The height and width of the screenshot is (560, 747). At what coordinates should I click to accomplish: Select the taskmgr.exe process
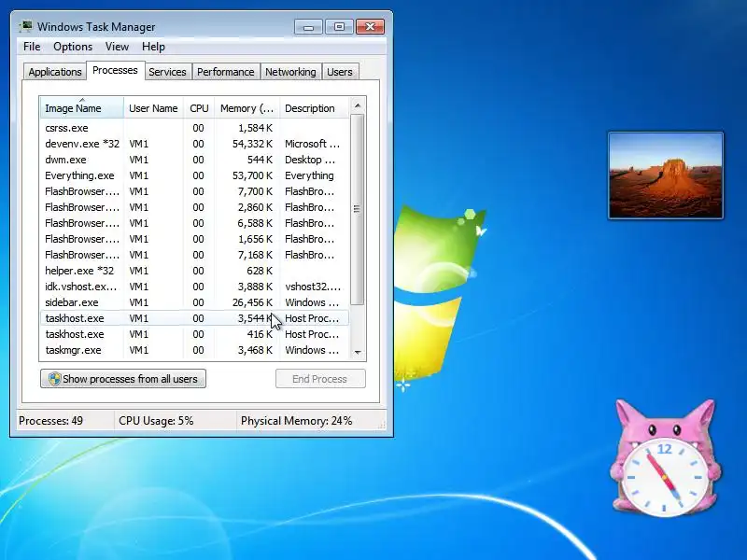click(x=195, y=350)
